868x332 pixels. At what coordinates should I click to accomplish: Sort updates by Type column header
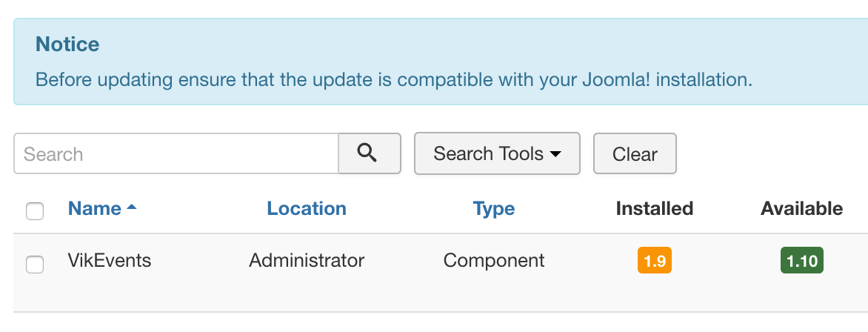[494, 209]
